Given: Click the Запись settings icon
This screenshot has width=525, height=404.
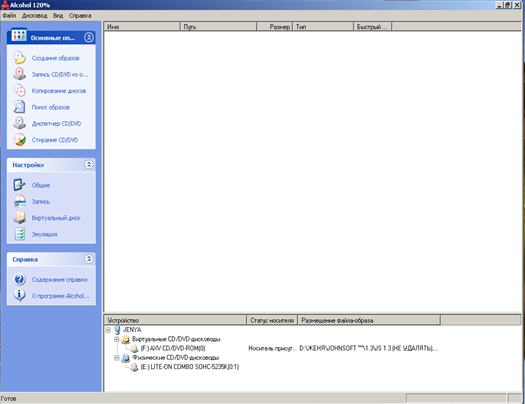Looking at the screenshot, I should tap(20, 201).
